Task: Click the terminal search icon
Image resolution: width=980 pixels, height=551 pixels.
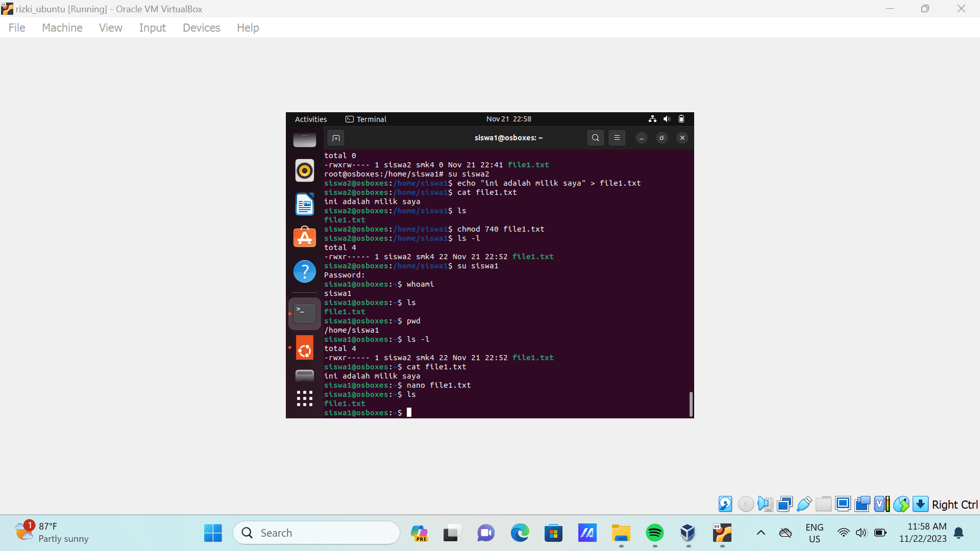Action: tap(596, 138)
